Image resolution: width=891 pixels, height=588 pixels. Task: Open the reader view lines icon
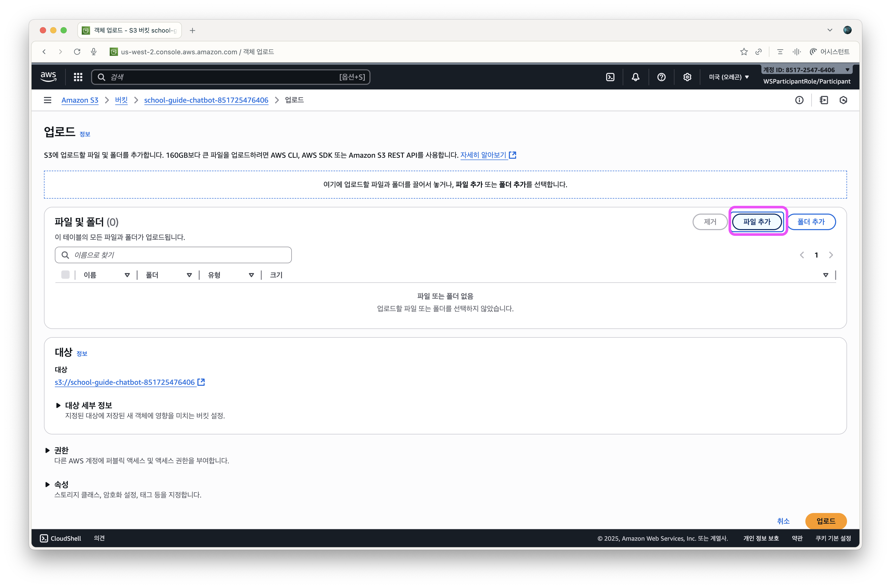(780, 52)
